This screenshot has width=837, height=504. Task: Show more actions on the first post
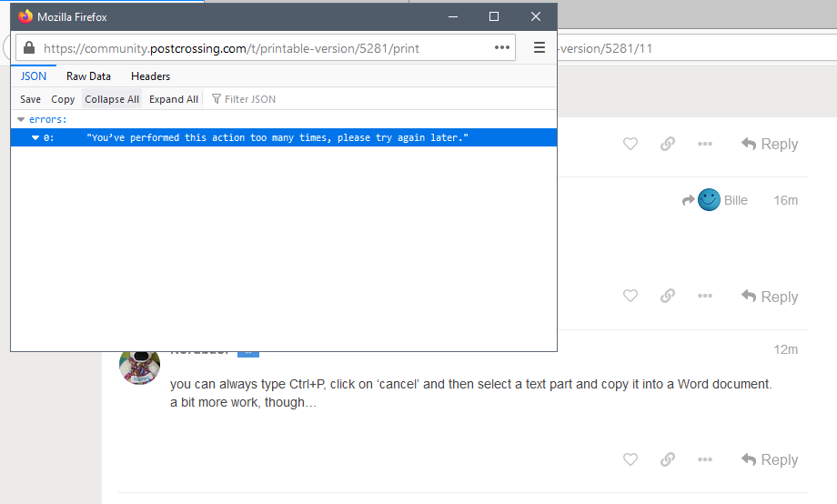tap(704, 144)
